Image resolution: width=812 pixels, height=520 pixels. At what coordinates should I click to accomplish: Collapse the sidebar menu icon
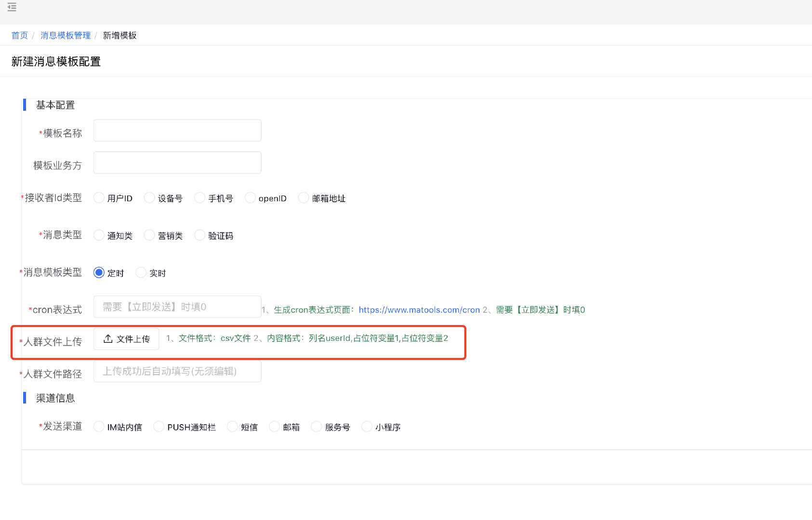point(12,7)
